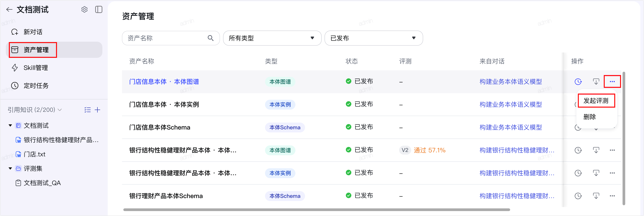Open the more options menu for 银行理财产品本体Schema
Image resolution: width=644 pixels, height=216 pixels.
pyautogui.click(x=612, y=196)
